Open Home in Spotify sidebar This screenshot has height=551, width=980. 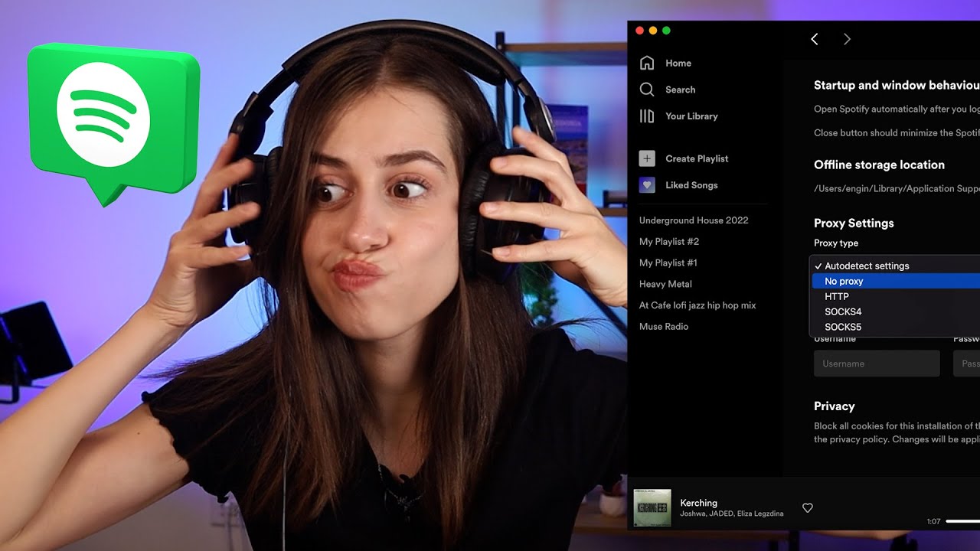coord(665,63)
